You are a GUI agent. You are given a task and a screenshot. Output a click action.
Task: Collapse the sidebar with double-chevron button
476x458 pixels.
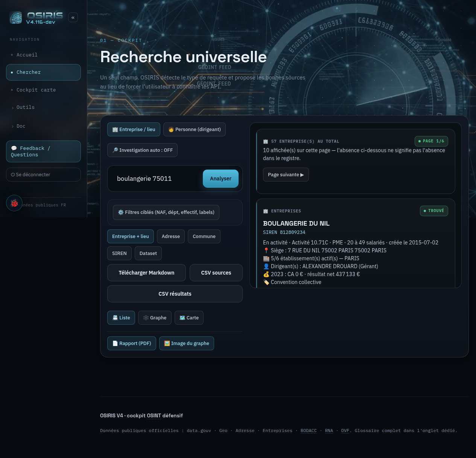click(73, 17)
